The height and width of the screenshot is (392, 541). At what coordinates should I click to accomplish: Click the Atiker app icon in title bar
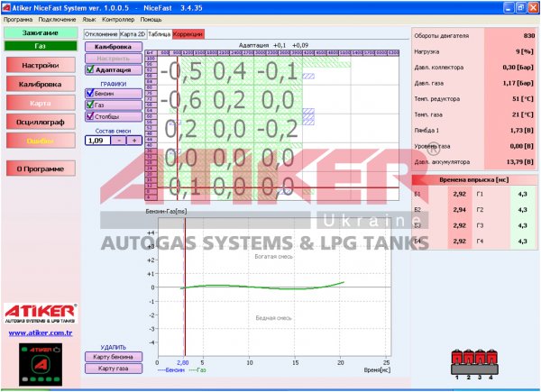tap(6, 7)
